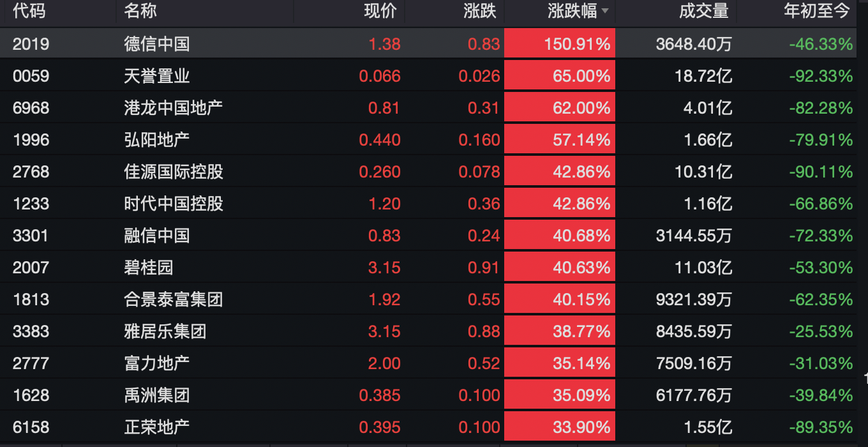Select stock code 1996 弘阳地产
The height and width of the screenshot is (447, 868).
[x=31, y=140]
